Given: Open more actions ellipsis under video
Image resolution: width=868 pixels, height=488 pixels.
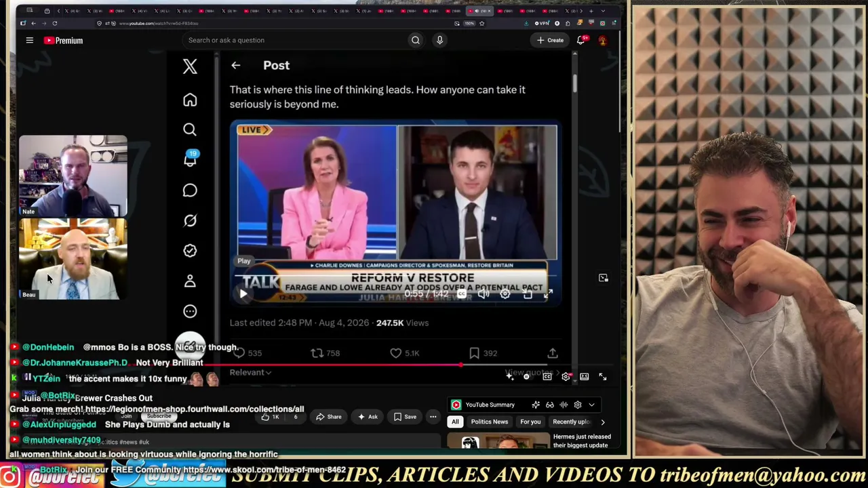Looking at the screenshot, I should (x=433, y=417).
